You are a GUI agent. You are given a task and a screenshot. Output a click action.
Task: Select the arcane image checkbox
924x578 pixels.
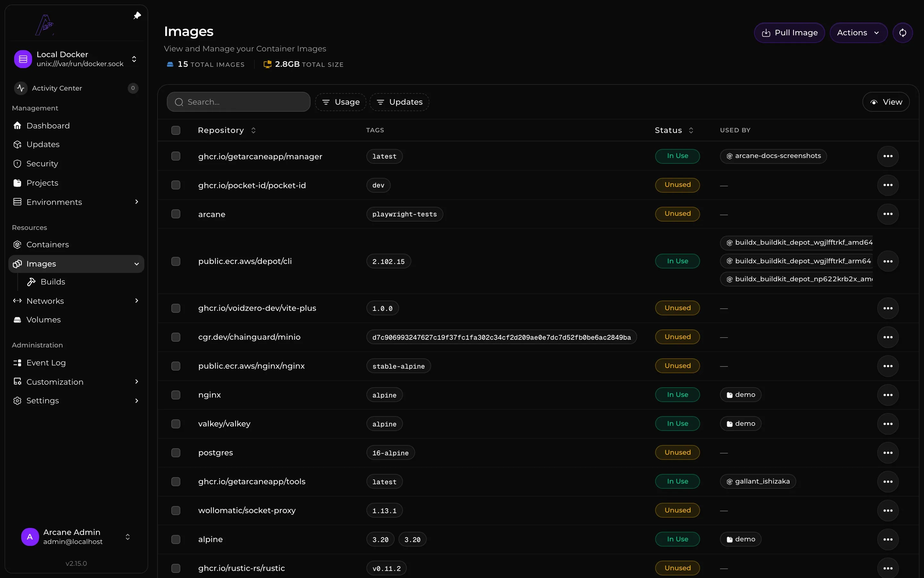[175, 214]
